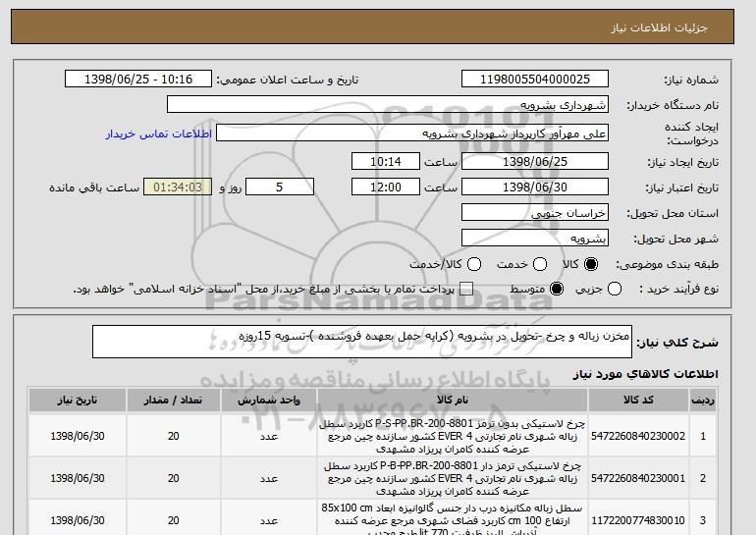Screen dimensions: 756x535
Task: Click the کد کالا column header
Action: (x=638, y=401)
